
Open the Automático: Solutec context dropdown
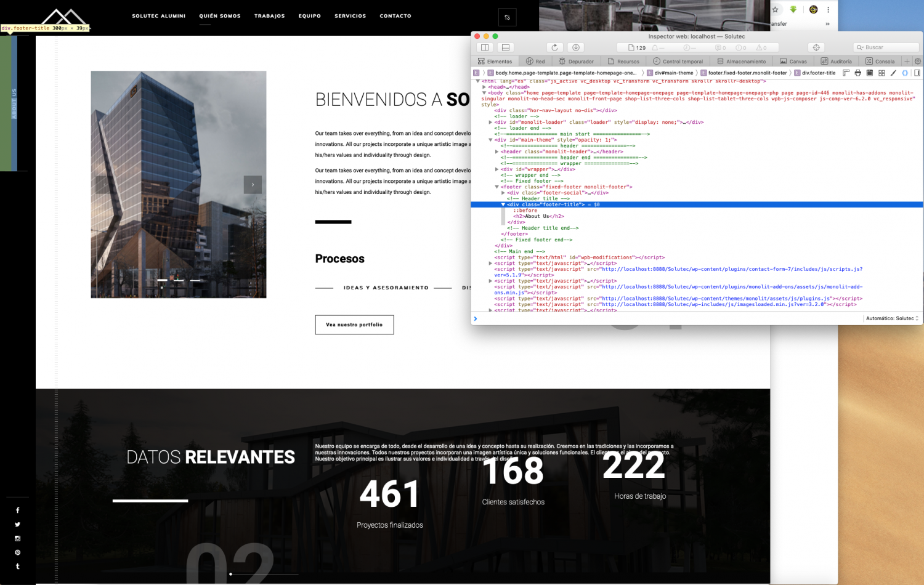click(892, 318)
